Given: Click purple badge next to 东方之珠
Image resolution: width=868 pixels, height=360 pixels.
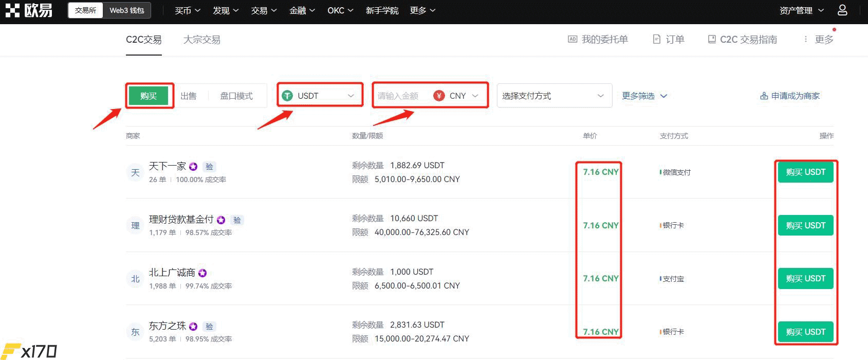Looking at the screenshot, I should [x=193, y=326].
